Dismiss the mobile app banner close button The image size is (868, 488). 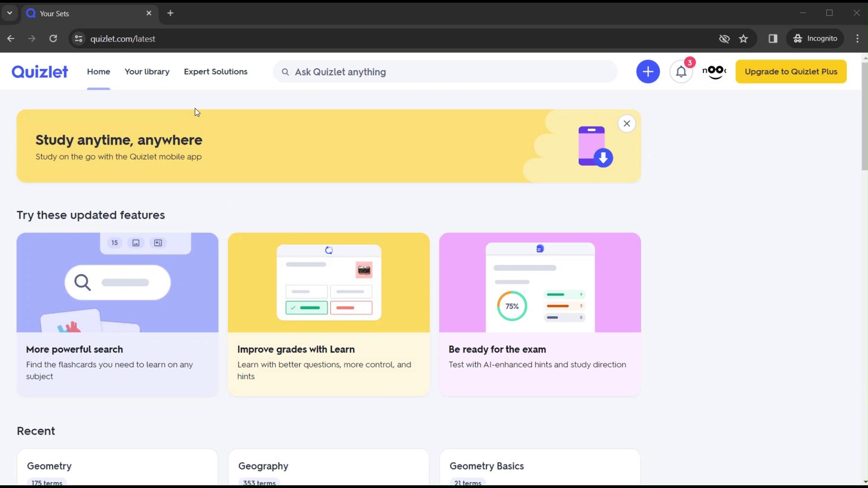[x=627, y=124]
